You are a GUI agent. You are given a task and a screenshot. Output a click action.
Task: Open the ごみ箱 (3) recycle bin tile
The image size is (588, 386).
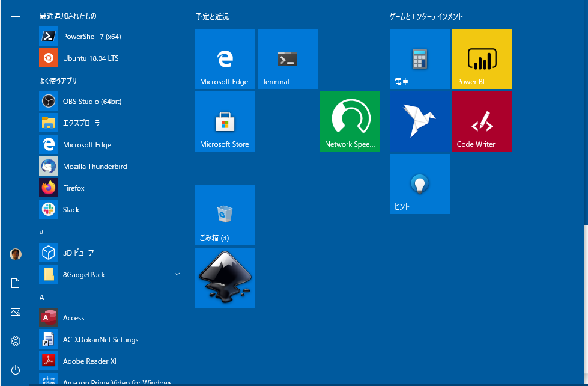pos(225,215)
